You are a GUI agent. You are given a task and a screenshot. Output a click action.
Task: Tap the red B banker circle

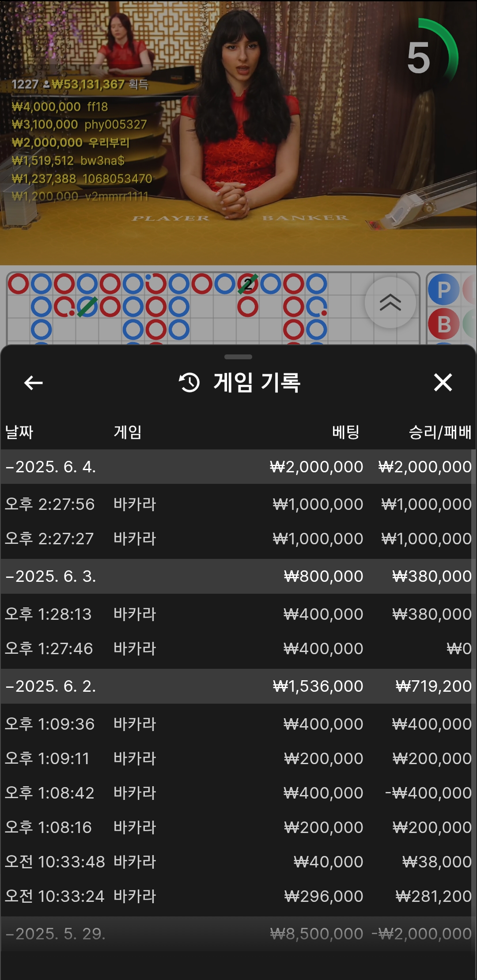click(444, 324)
